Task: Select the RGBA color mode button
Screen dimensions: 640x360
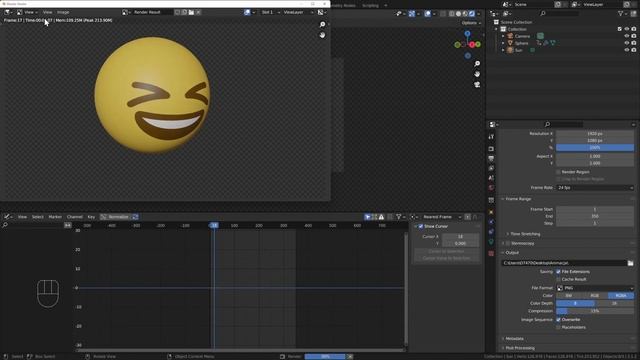Action: [621, 296]
